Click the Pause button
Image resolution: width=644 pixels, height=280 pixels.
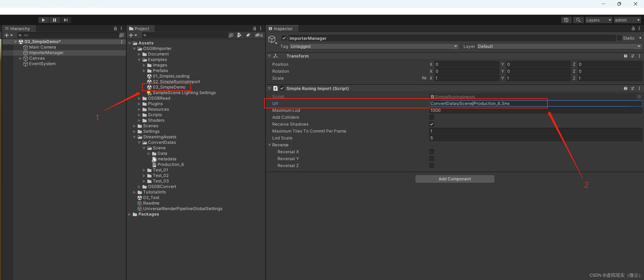(55, 20)
